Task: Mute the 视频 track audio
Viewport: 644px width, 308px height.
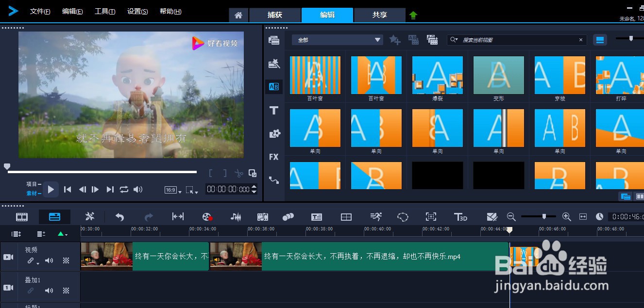Action: point(49,260)
